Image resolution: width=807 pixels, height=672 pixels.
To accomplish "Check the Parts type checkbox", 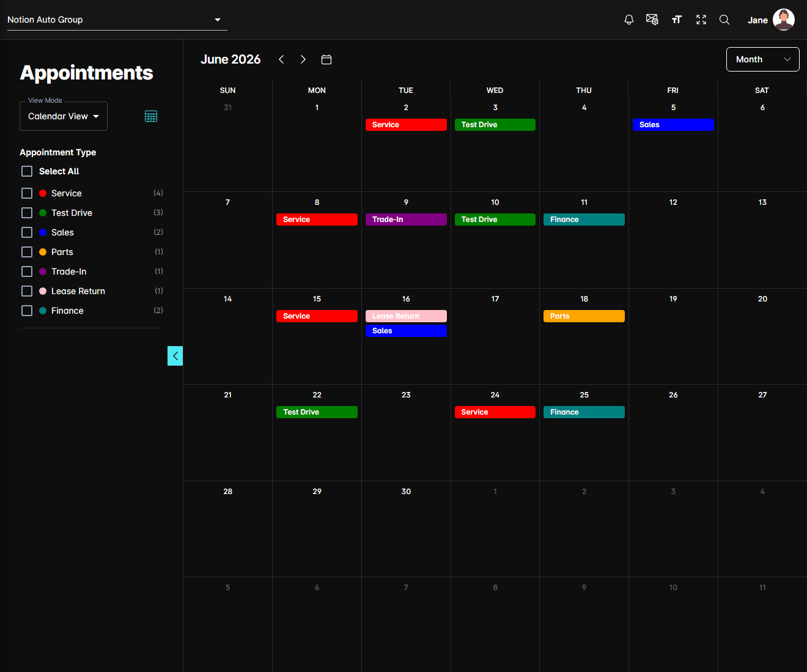I will click(27, 252).
